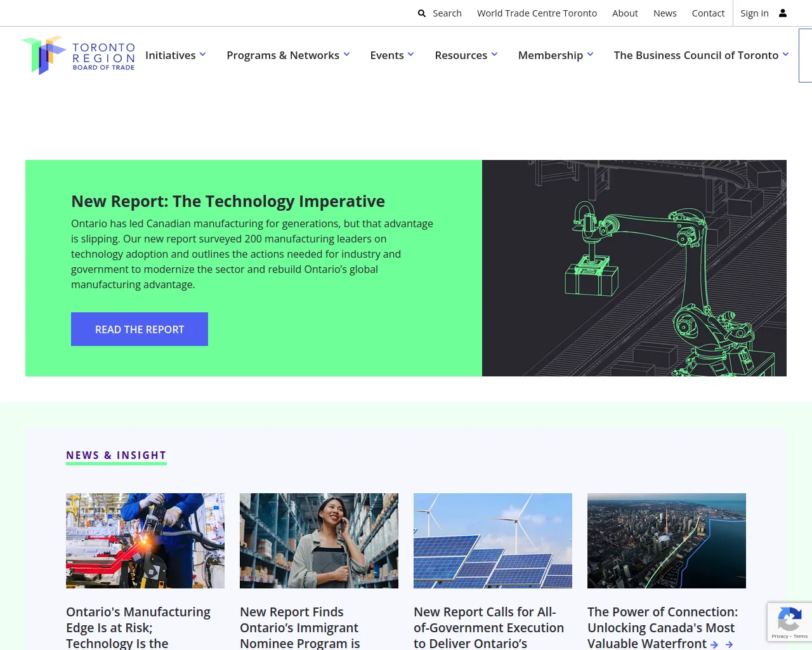Open the robotic arm banner image
This screenshot has width=812, height=650.
634,268
